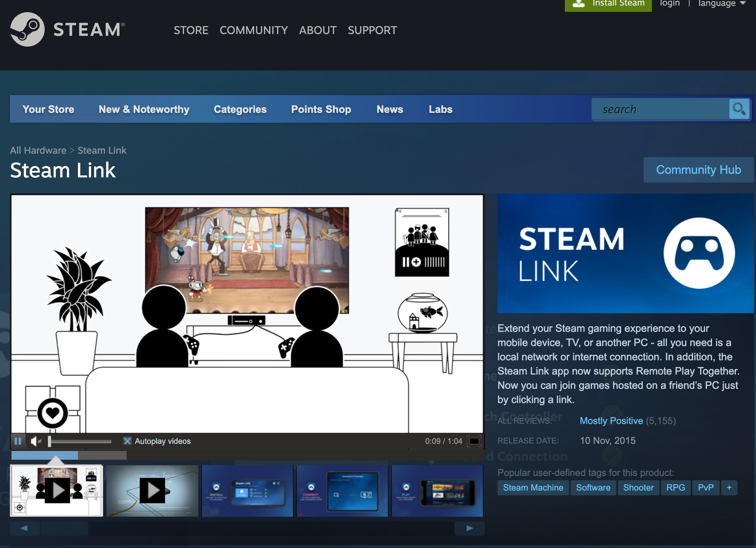Open the New & Noteworthy menu
The width and height of the screenshot is (756, 548).
(x=144, y=109)
